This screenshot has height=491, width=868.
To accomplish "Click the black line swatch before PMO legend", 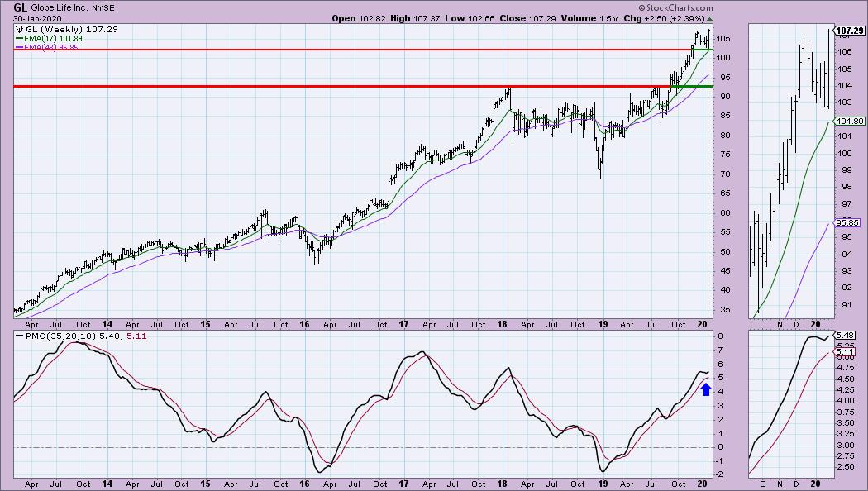I will pyautogui.click(x=20, y=336).
